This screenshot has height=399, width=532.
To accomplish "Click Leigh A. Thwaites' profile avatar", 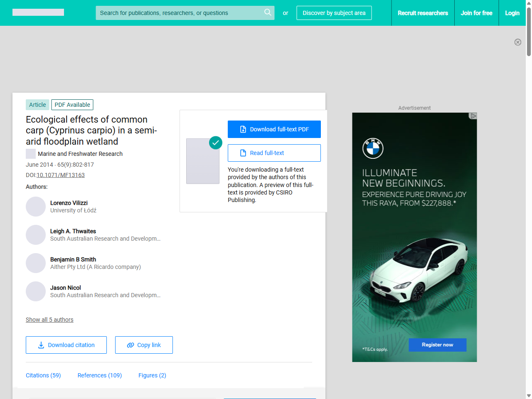I will (x=36, y=235).
